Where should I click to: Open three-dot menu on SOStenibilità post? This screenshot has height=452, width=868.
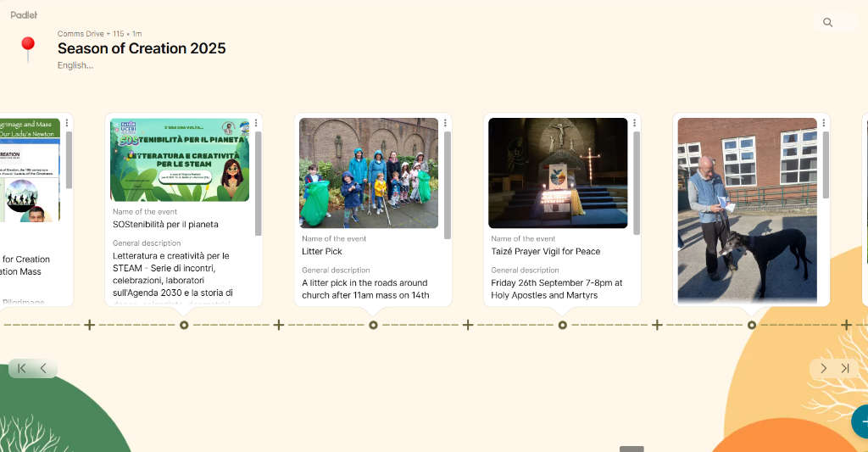coord(256,123)
